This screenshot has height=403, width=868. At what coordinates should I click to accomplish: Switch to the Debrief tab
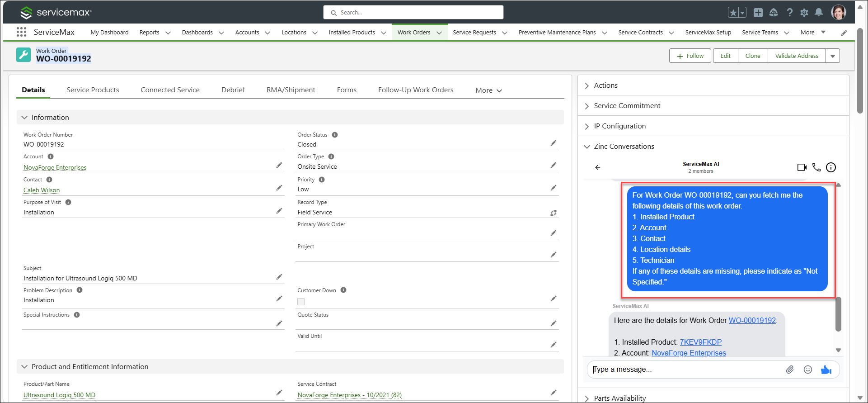click(233, 90)
